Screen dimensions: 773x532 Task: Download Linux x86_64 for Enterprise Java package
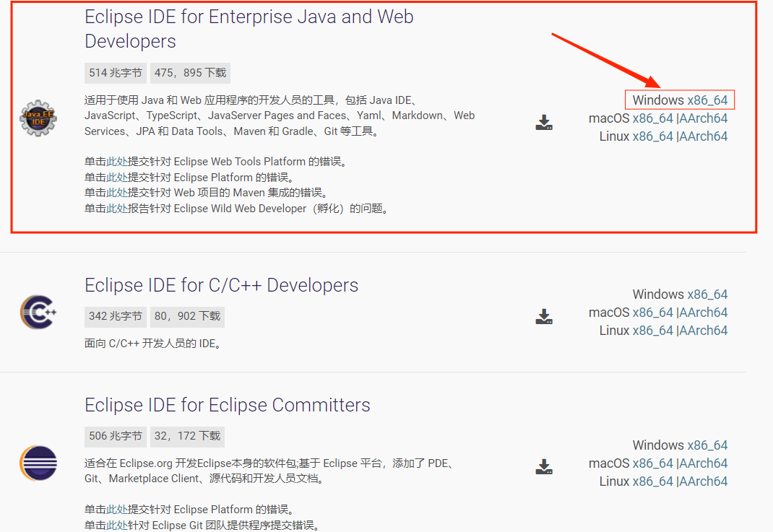point(652,136)
